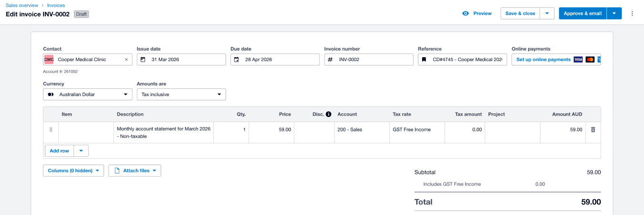This screenshot has height=215, width=644.
Task: Go to Sales overview breadcrumb
Action: coord(22,5)
